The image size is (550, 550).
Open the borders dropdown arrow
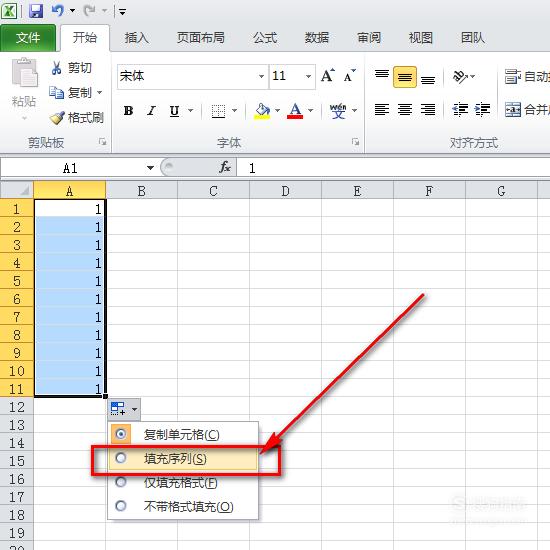tap(234, 111)
